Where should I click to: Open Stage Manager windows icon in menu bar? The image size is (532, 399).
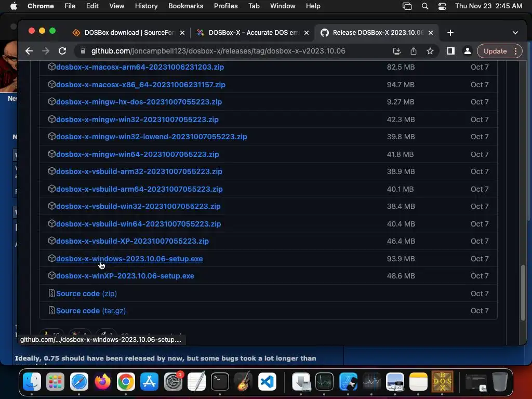click(x=407, y=6)
